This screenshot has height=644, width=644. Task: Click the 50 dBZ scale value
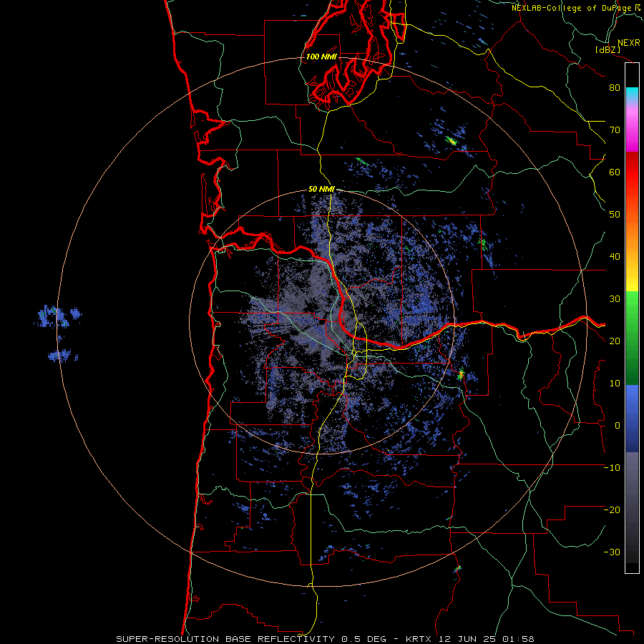coord(615,215)
